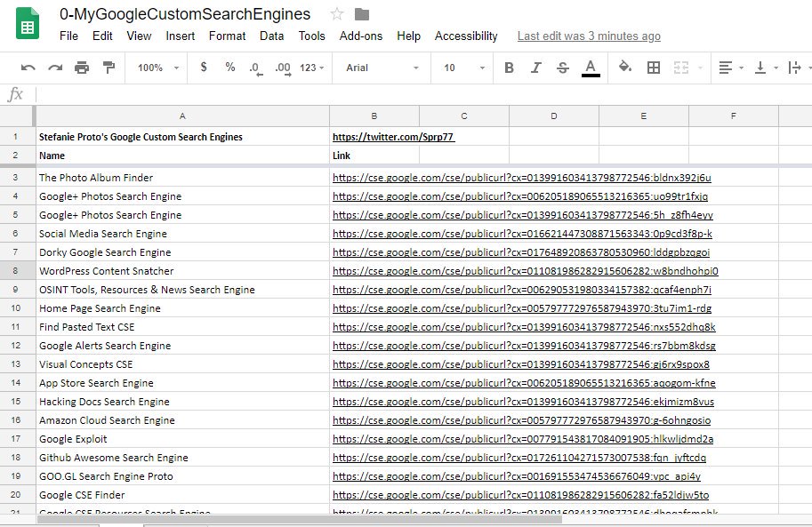Viewport: 812px width, 527px height.
Task: Open the text wrapping dropdown
Action: 799,68
